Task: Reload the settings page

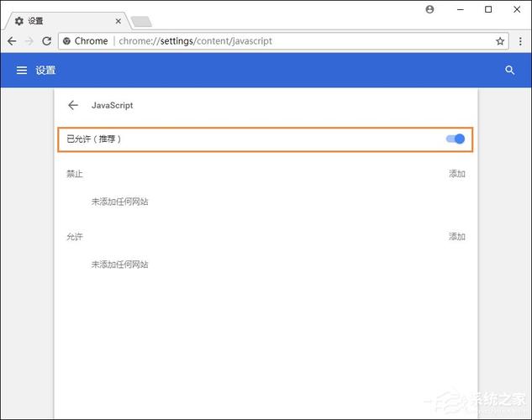Action: coord(47,41)
